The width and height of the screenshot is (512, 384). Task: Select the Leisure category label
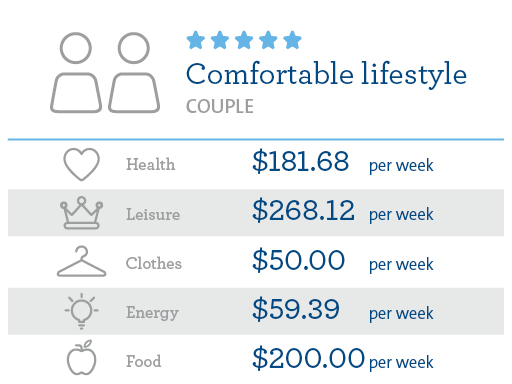tap(153, 214)
